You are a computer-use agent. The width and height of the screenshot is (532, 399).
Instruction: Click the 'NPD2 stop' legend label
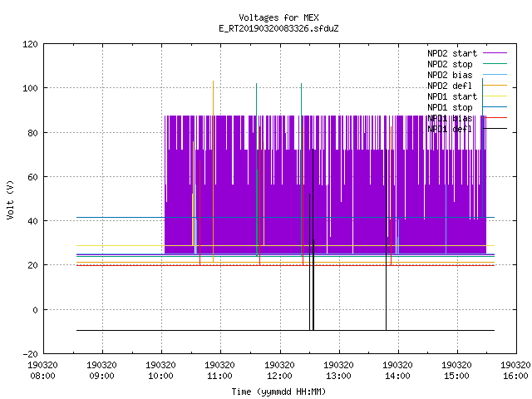tap(450, 64)
